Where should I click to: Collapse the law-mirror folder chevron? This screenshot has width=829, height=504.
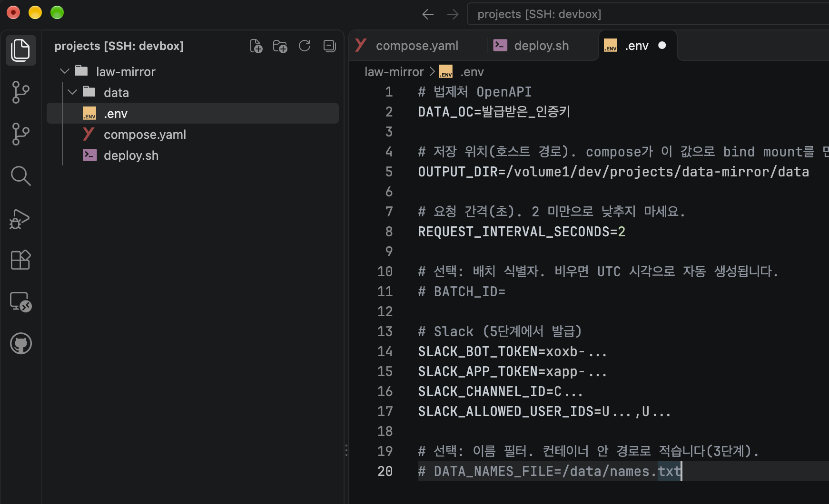coord(65,71)
